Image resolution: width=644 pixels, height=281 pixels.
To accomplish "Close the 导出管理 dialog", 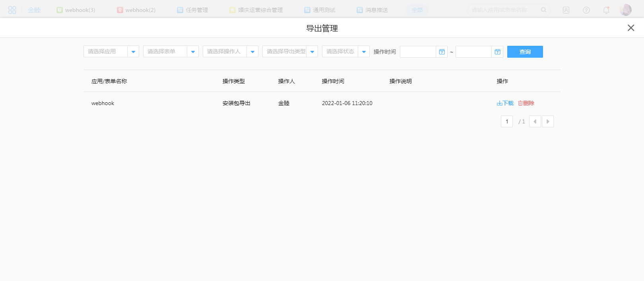I will coord(631,28).
